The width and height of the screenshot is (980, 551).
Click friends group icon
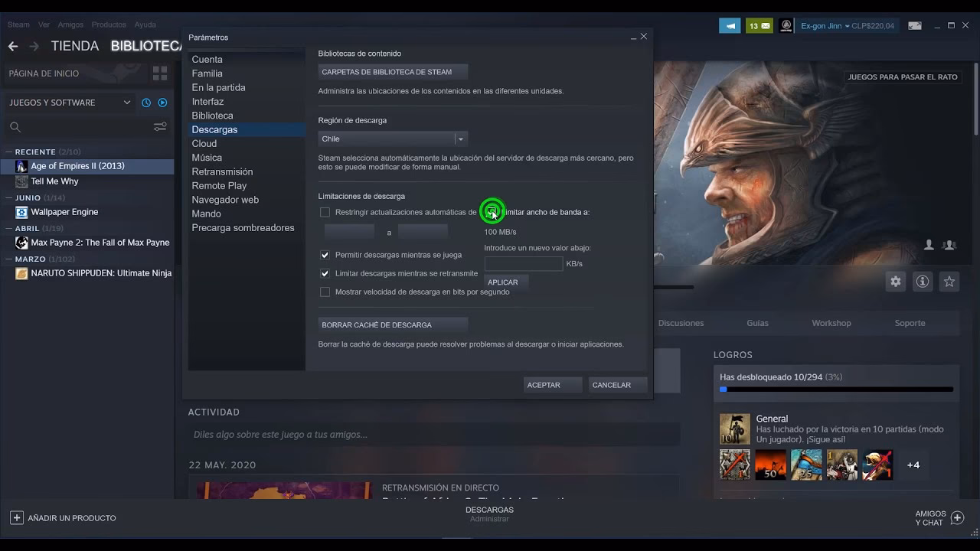(949, 245)
